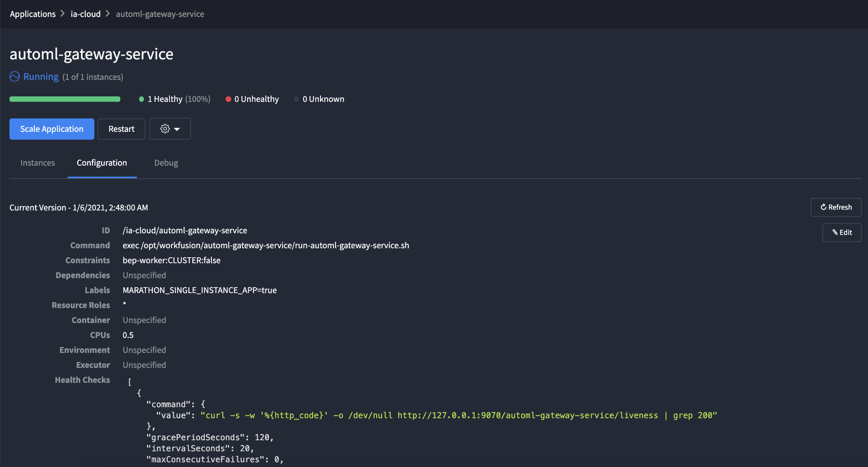Click the Current Version timestamp text
Screen dimensions: 868x467
[x=79, y=207]
